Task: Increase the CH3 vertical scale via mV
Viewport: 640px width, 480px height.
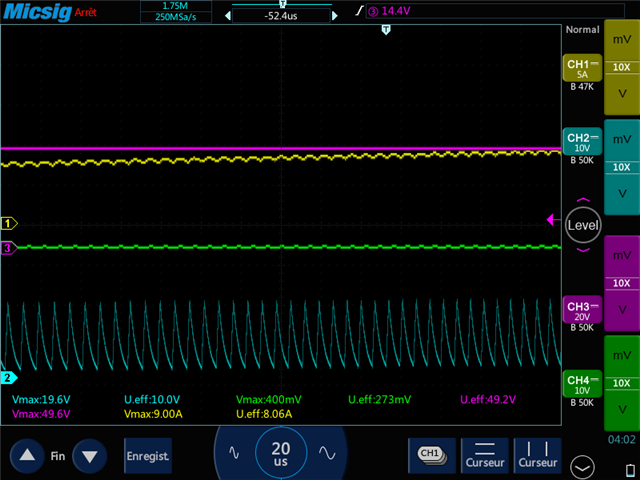Action: [622, 256]
